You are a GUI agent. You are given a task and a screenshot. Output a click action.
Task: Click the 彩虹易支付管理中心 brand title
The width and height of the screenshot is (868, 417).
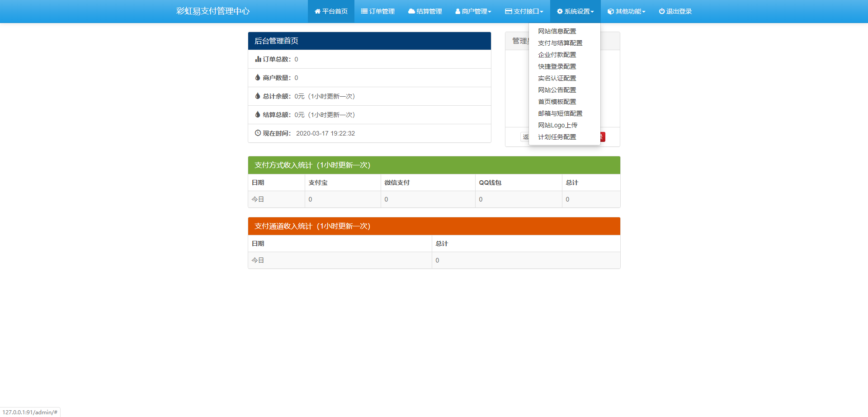212,11
